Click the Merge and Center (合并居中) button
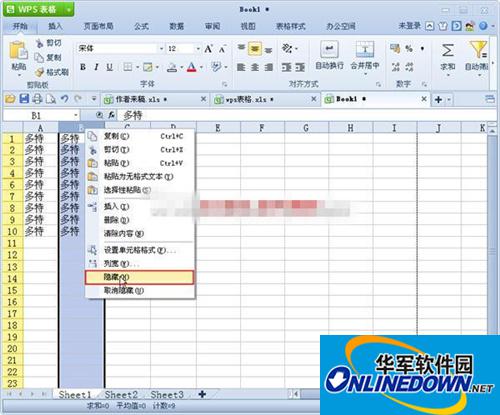The image size is (500, 415). [x=365, y=57]
